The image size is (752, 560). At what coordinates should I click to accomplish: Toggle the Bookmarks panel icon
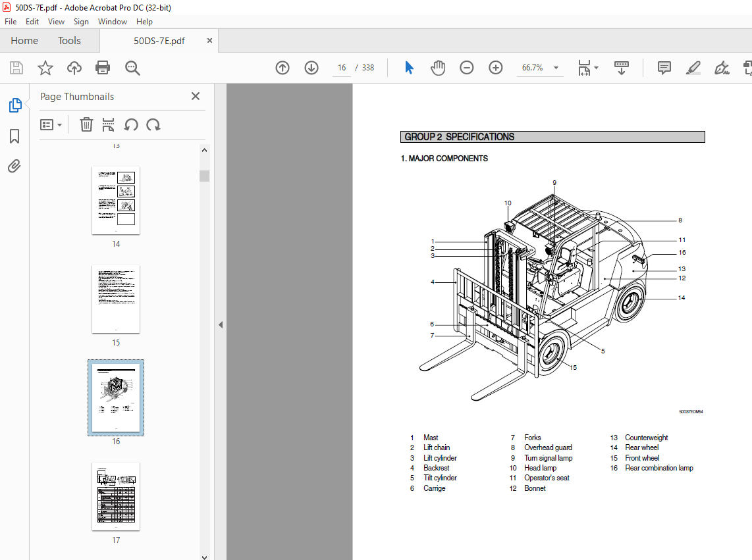[14, 136]
